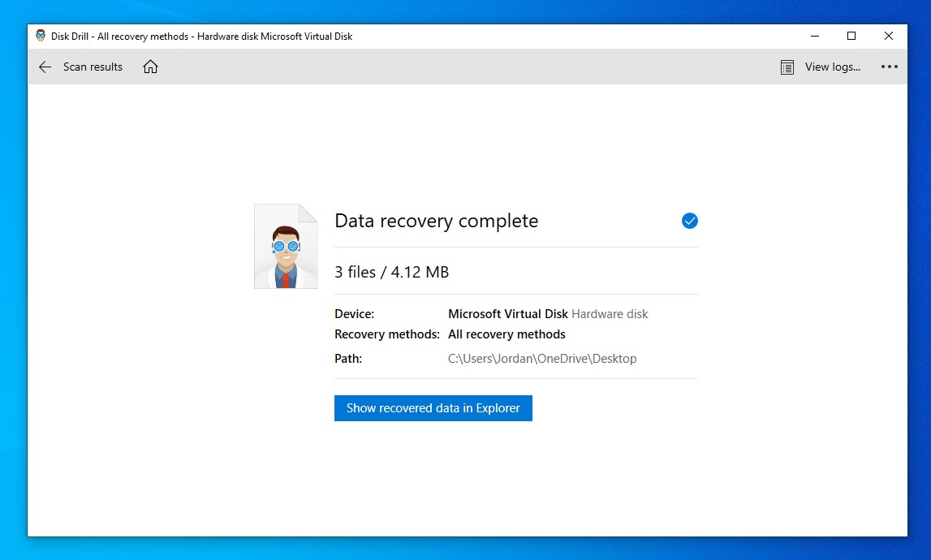Click the "All recovery methods" value
931x560 pixels.
coord(506,334)
